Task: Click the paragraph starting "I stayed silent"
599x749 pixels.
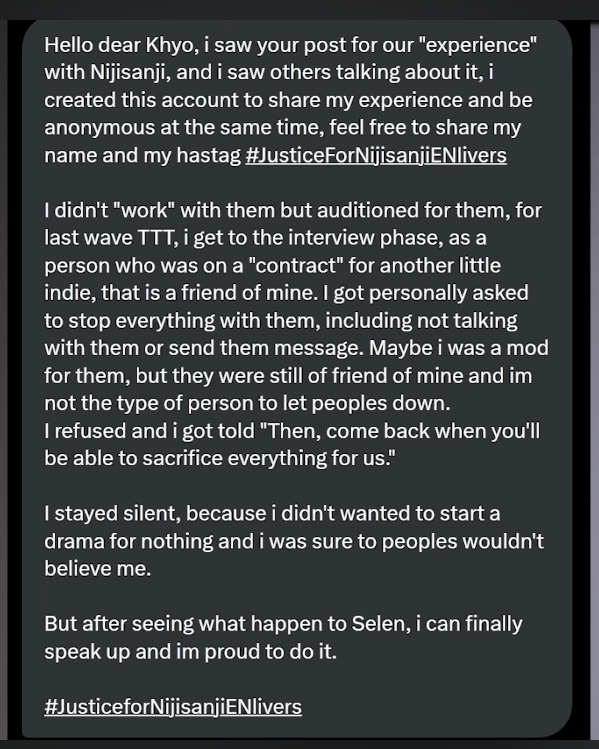Action: point(294,541)
